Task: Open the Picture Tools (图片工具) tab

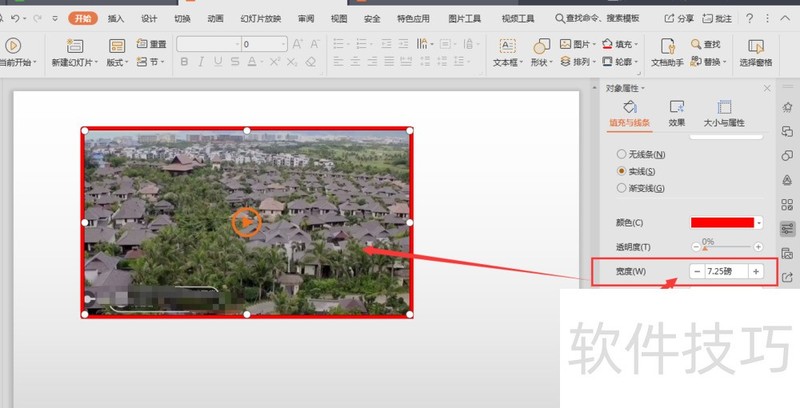Action: 464,19
